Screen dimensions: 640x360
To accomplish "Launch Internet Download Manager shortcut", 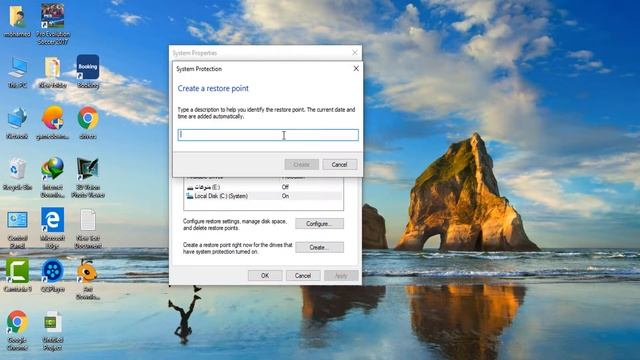I will tap(53, 178).
